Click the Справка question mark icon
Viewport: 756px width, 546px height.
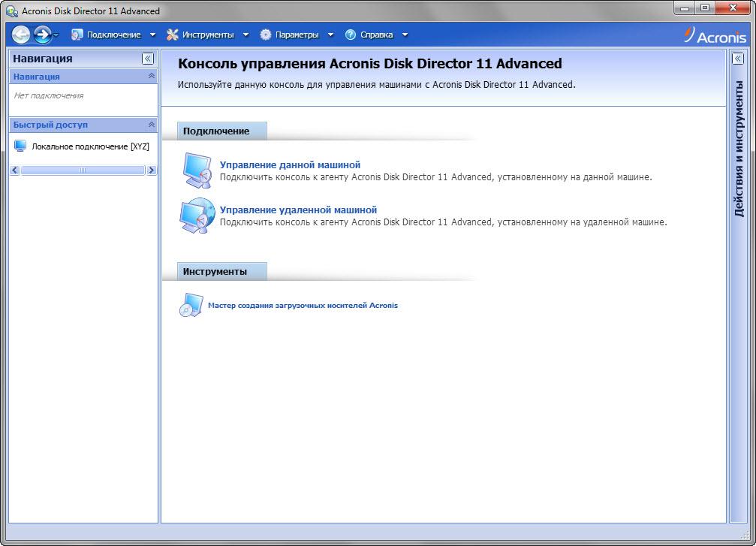coord(351,35)
